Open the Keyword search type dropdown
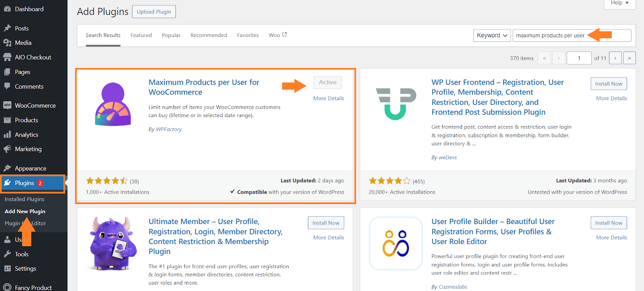 pyautogui.click(x=492, y=35)
